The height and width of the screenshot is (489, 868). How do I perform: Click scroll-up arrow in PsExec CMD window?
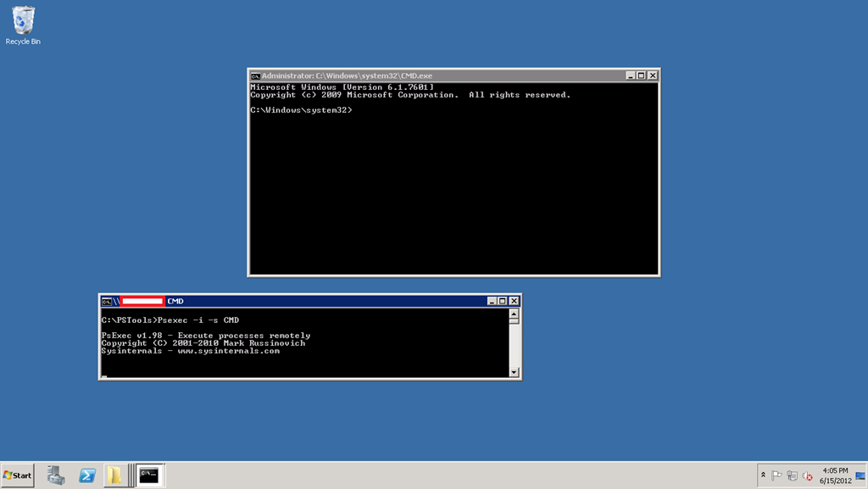click(514, 314)
